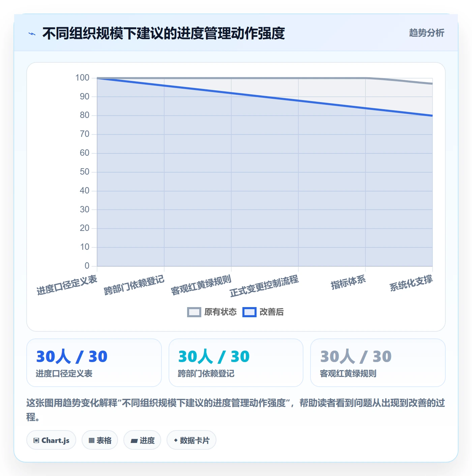Open the 客观红黄绿规则 stat card
The image size is (472, 476).
[x=378, y=363]
